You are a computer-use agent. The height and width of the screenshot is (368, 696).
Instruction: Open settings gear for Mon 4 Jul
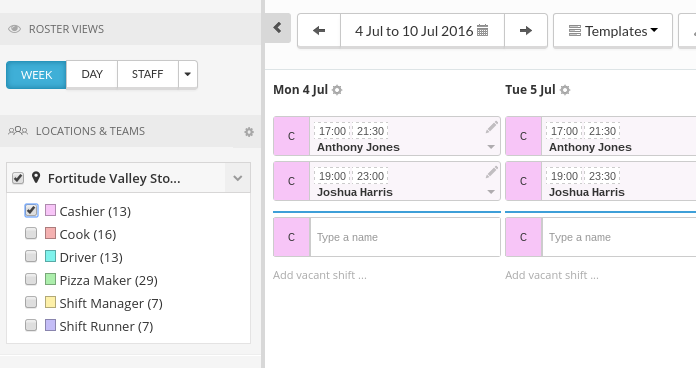pos(337,90)
